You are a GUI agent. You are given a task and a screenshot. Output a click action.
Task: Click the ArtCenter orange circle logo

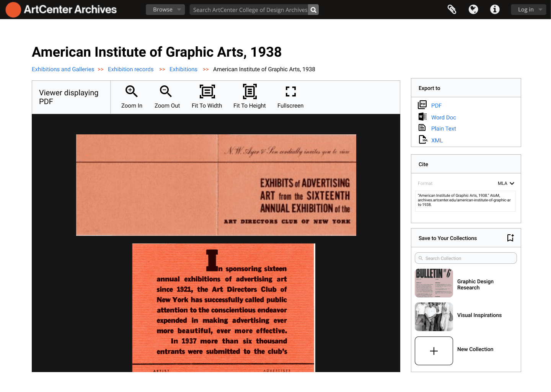click(13, 10)
